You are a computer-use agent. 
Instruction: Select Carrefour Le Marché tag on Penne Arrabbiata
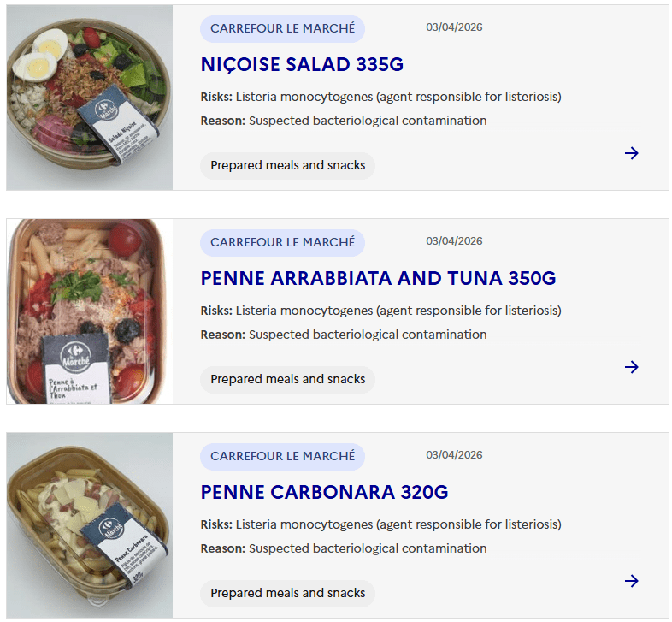(282, 242)
